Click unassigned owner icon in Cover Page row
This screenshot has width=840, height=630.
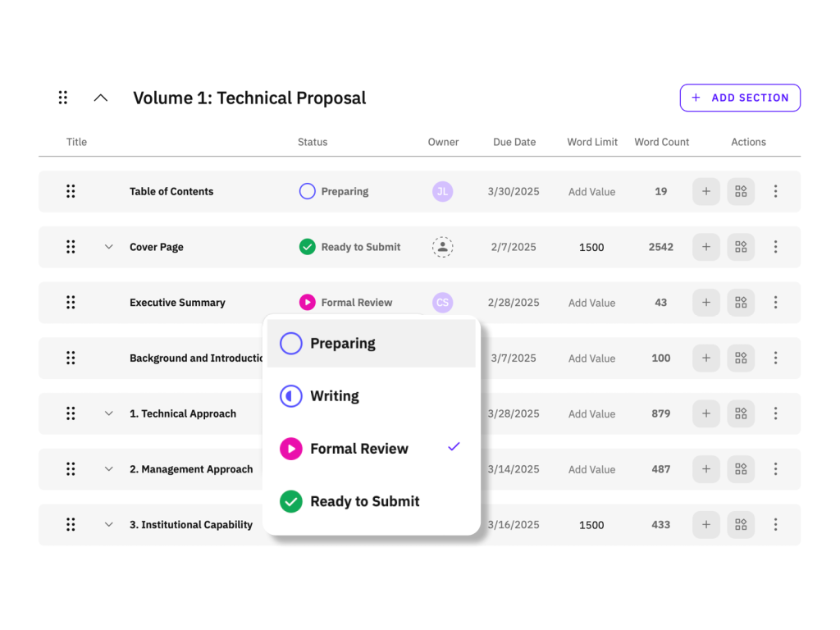[x=443, y=247]
